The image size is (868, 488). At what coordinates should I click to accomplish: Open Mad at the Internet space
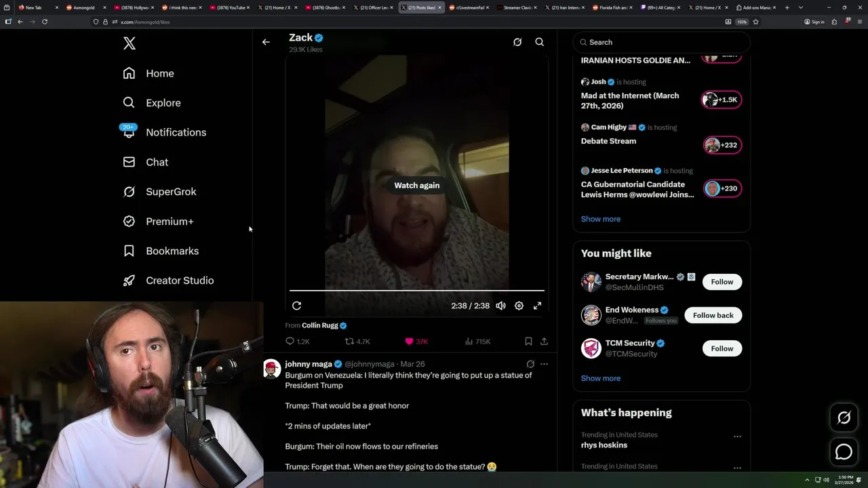[630, 100]
